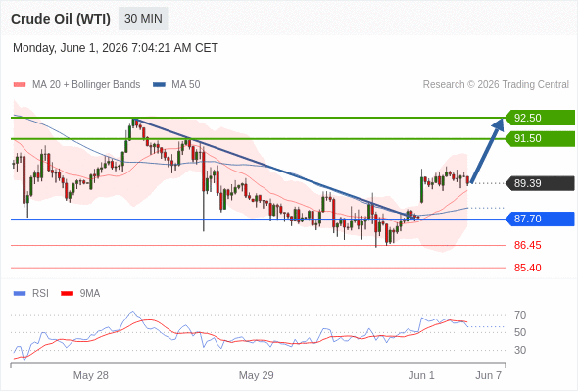The image size is (578, 392).
Task: Click the Jun 1 date axis label
Action: click(421, 375)
